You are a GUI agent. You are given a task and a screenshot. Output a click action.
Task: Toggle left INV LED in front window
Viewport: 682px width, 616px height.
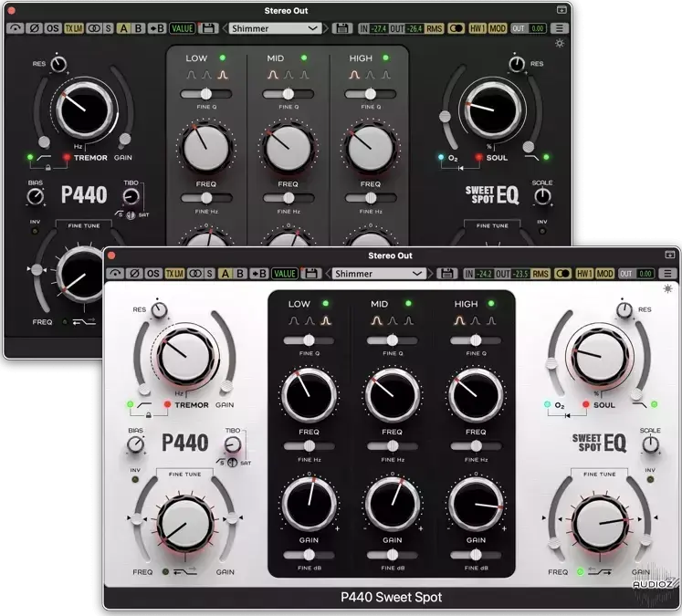(x=135, y=479)
